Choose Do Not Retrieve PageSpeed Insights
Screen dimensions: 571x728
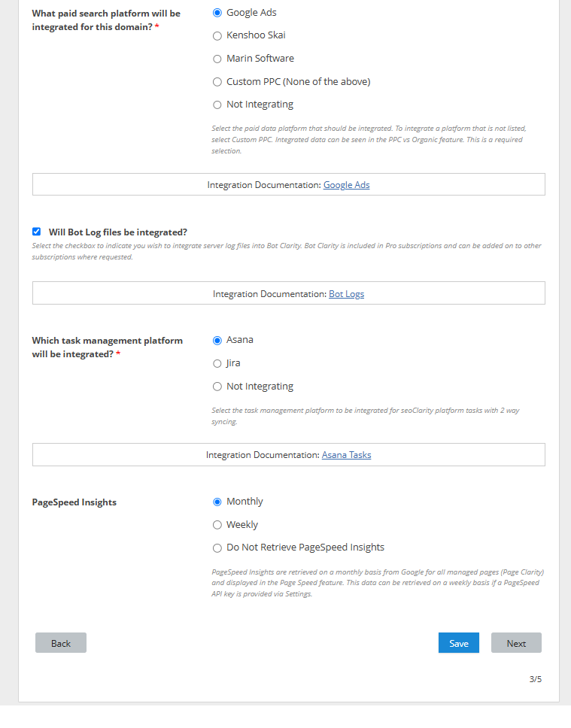coord(217,548)
